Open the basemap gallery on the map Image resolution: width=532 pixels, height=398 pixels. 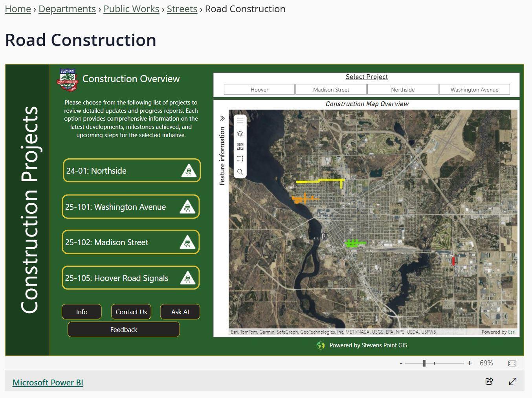[x=240, y=146]
